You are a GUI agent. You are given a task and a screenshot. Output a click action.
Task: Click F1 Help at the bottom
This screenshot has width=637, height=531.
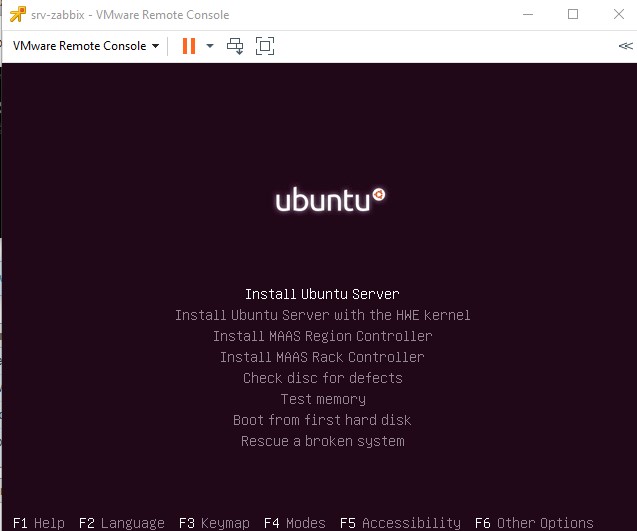click(x=39, y=523)
